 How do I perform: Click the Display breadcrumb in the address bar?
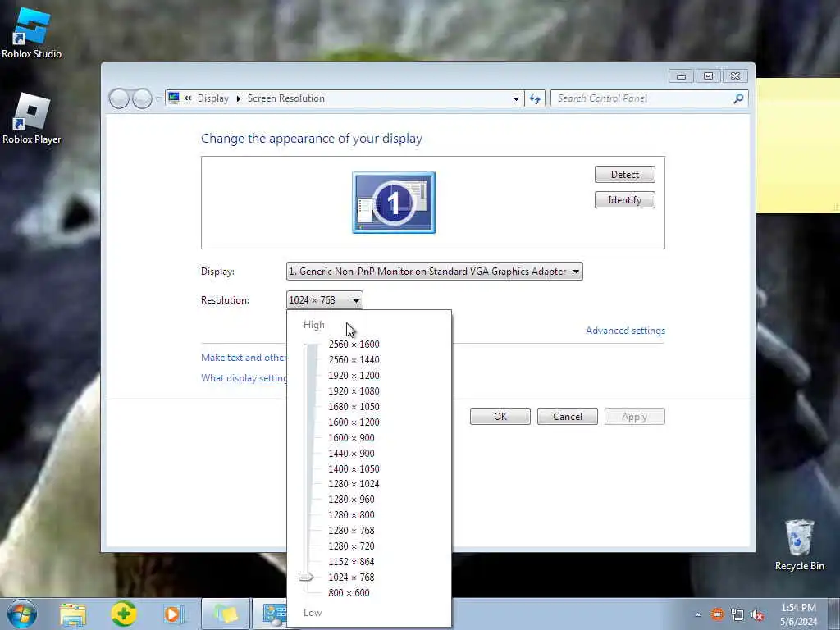(x=212, y=98)
